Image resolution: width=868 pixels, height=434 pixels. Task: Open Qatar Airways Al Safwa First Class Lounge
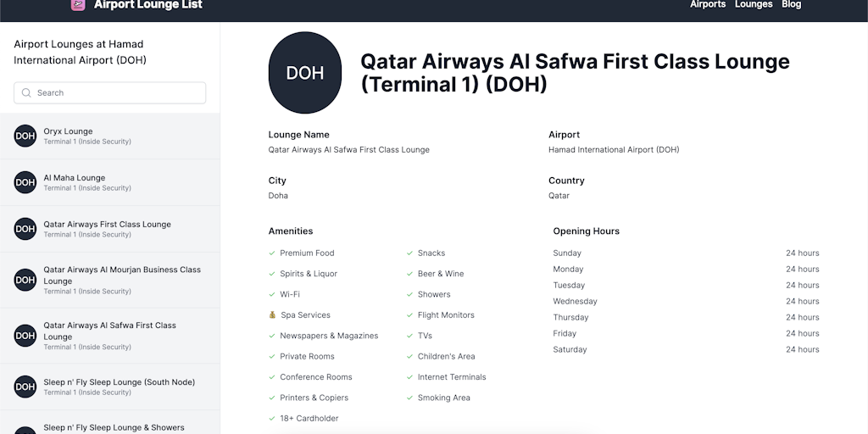tap(110, 331)
